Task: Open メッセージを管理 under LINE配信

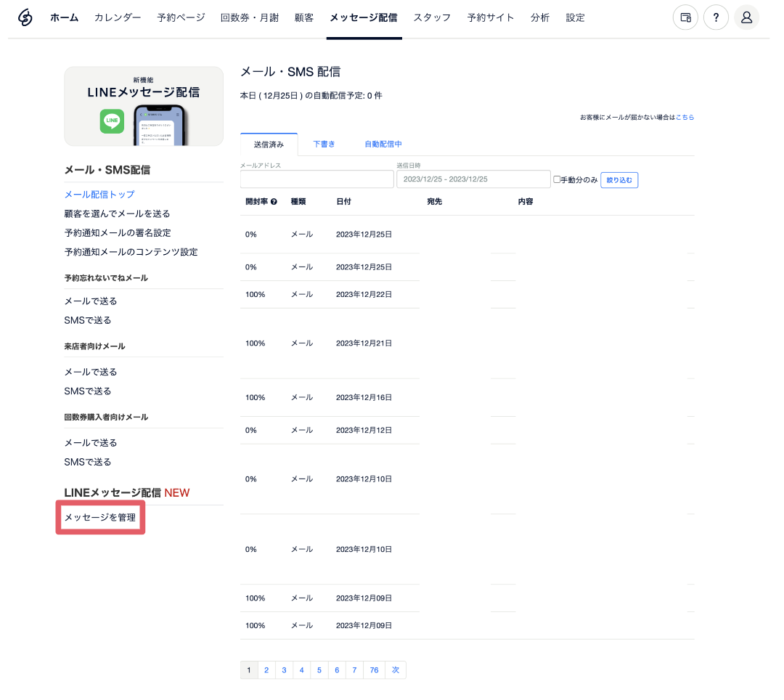Action: pos(100,517)
